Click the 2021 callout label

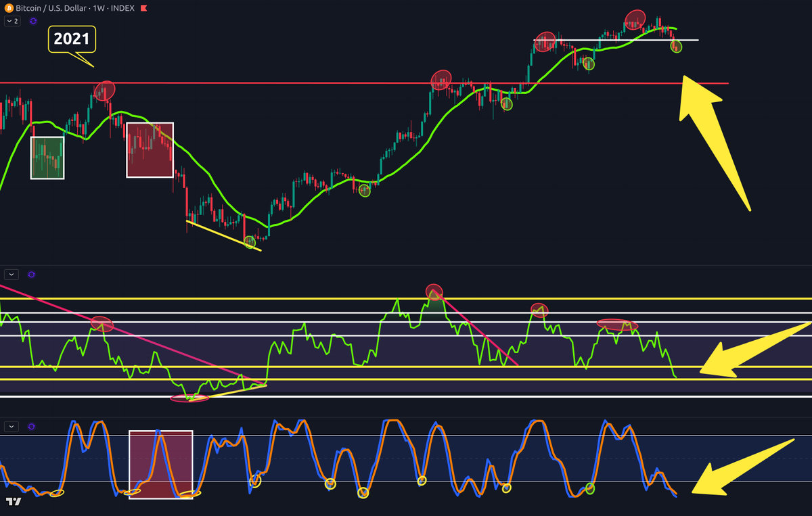click(71, 39)
